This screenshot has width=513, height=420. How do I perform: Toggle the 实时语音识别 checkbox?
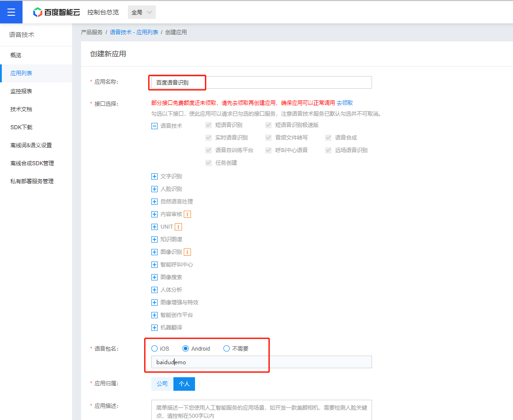coord(209,138)
